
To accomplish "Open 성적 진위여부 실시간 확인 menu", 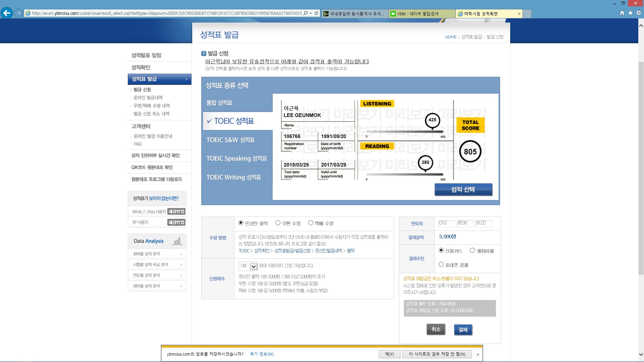I will (x=155, y=156).
